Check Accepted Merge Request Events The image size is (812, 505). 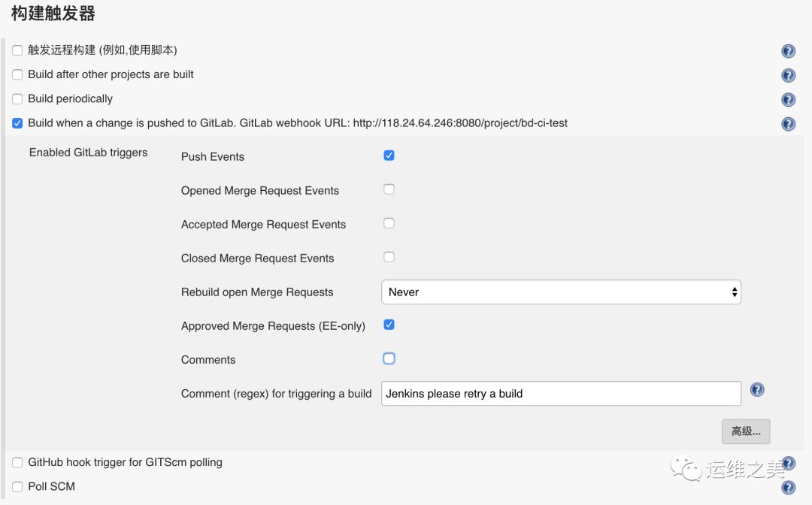[389, 223]
